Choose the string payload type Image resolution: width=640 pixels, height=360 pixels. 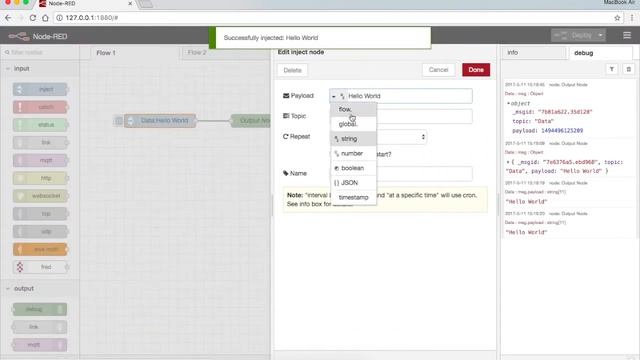[x=353, y=139]
